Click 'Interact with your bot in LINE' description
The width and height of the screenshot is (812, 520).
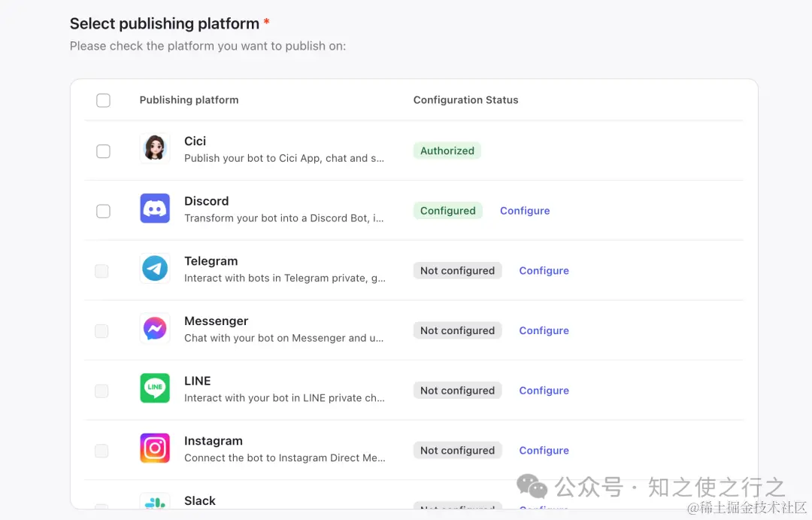point(284,398)
